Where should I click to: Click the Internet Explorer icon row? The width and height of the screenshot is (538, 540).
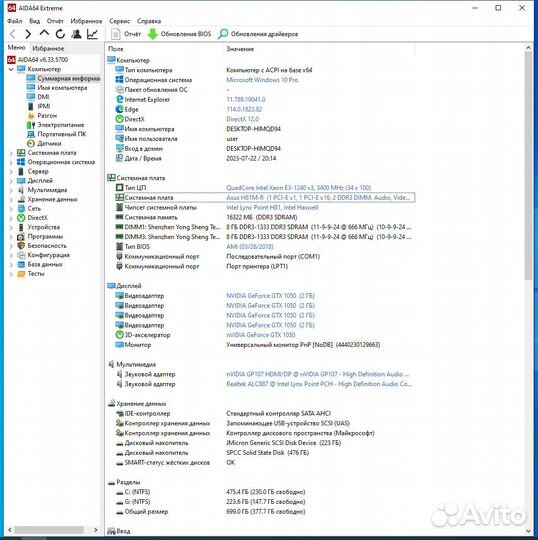click(120, 100)
